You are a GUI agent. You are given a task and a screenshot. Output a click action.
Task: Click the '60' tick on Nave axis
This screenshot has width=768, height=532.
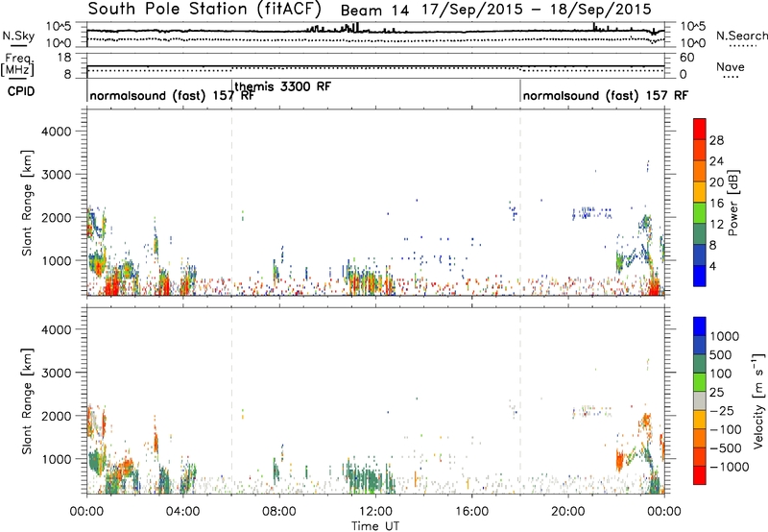point(686,58)
